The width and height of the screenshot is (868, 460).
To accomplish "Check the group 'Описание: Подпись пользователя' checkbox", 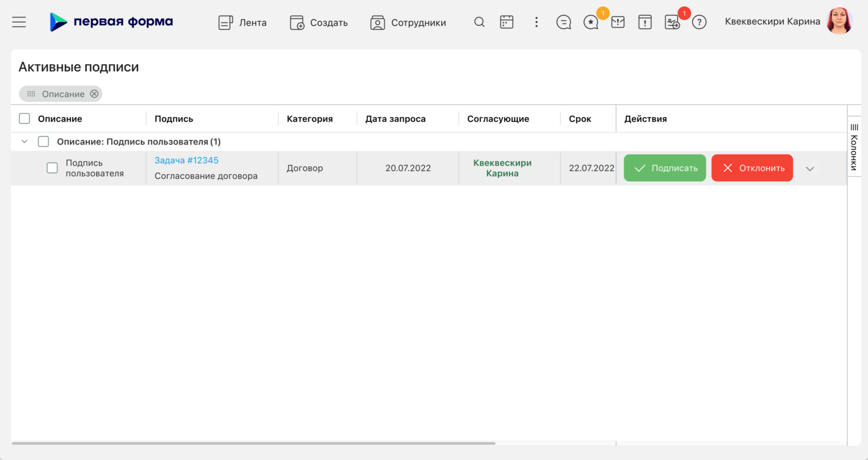I will [43, 141].
